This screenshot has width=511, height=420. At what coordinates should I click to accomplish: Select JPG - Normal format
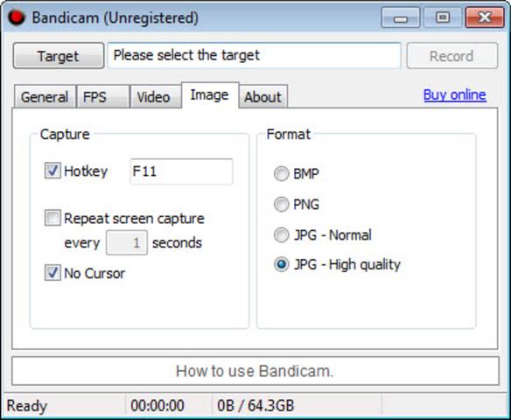281,234
